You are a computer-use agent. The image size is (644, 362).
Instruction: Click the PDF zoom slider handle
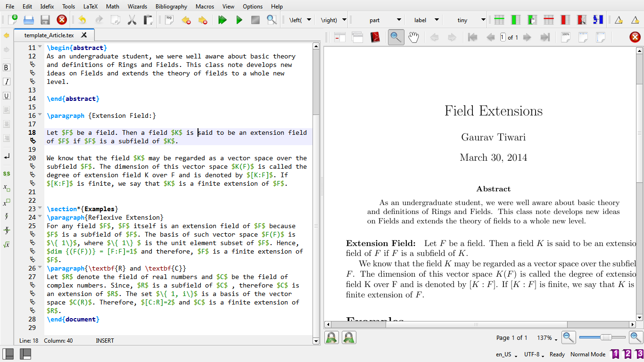607,337
